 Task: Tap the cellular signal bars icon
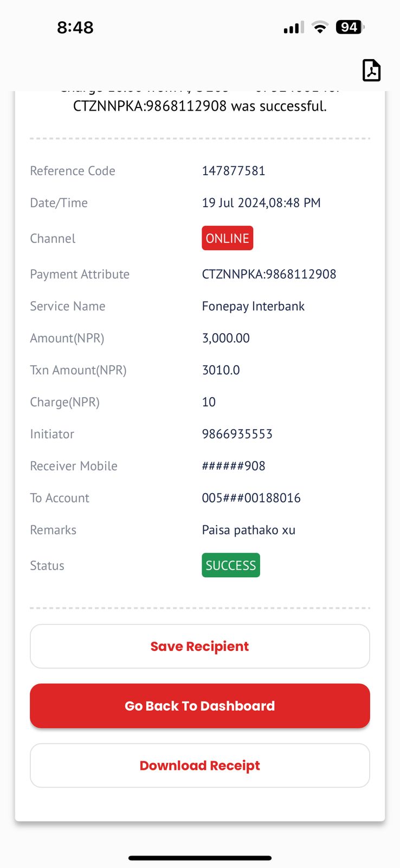coord(294,27)
